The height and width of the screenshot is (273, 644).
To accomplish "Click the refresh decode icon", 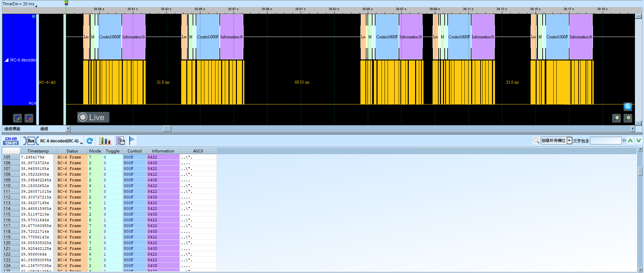I will pos(90,141).
